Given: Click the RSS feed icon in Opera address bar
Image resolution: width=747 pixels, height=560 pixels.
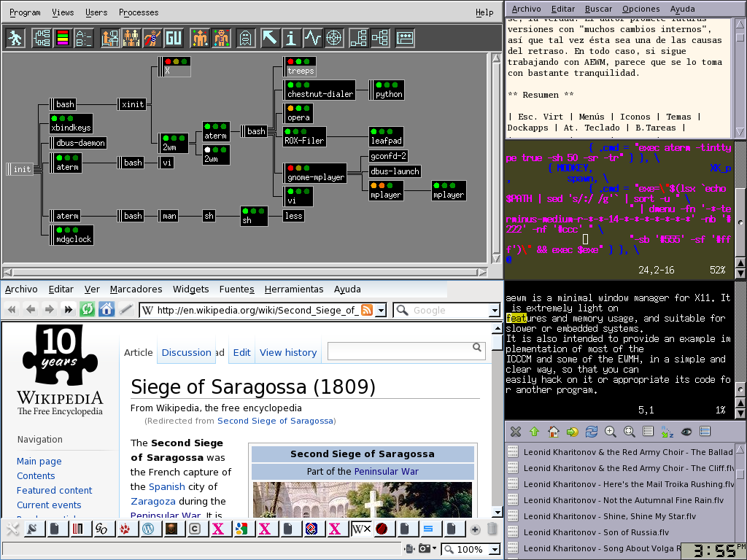Looking at the screenshot, I should click(x=367, y=310).
